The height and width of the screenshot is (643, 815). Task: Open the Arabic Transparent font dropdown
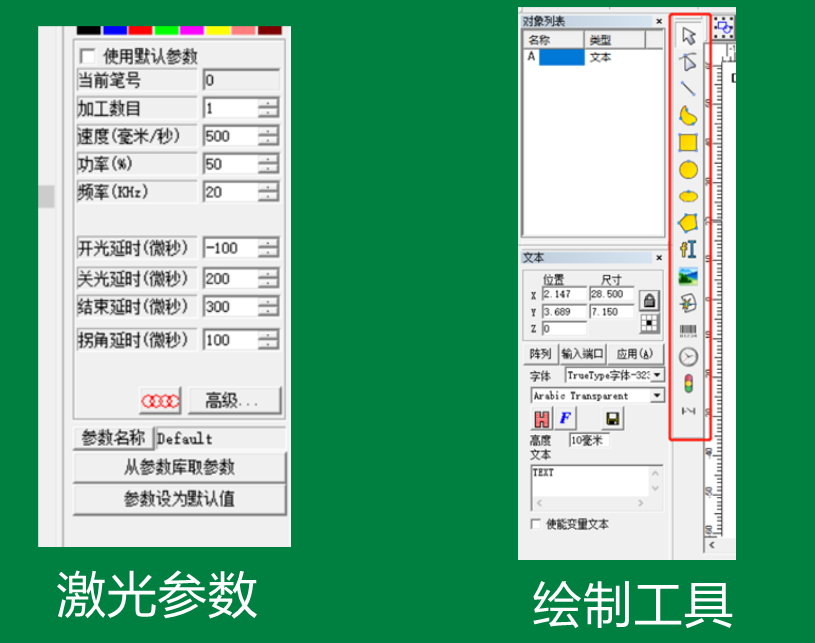click(658, 396)
